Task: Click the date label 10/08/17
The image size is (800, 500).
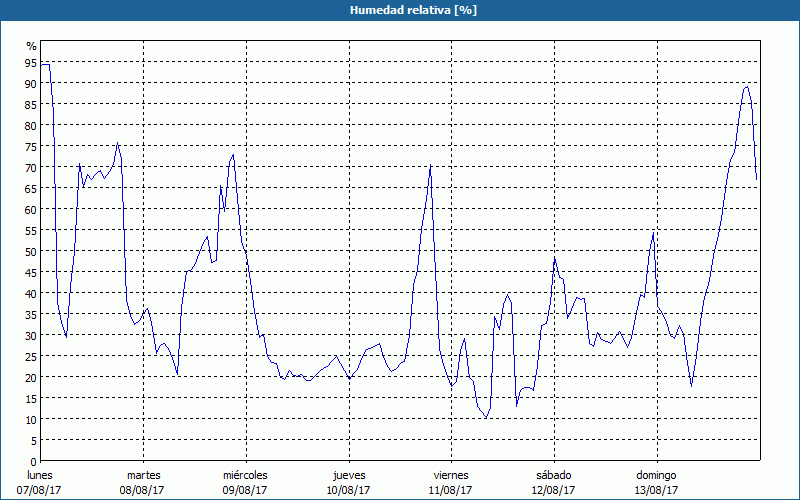Action: click(348, 490)
